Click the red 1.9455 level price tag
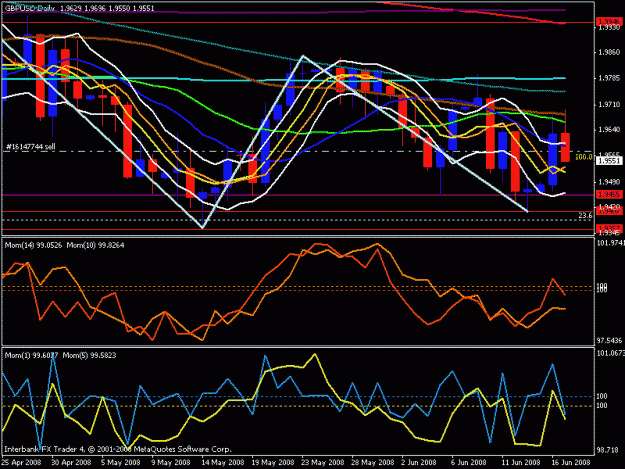Image resolution: width=625 pixels, height=469 pixels. (x=609, y=194)
